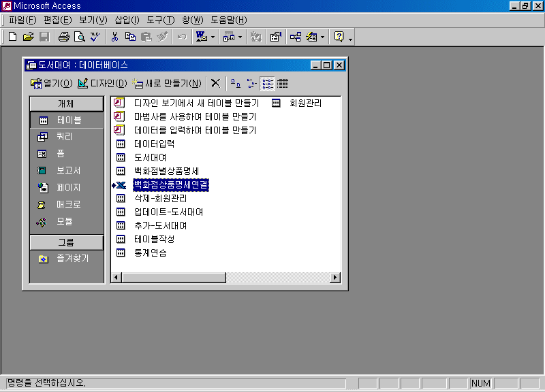Click the 새로 만들기(N) button
Image resolution: width=545 pixels, height=392 pixels.
point(168,83)
